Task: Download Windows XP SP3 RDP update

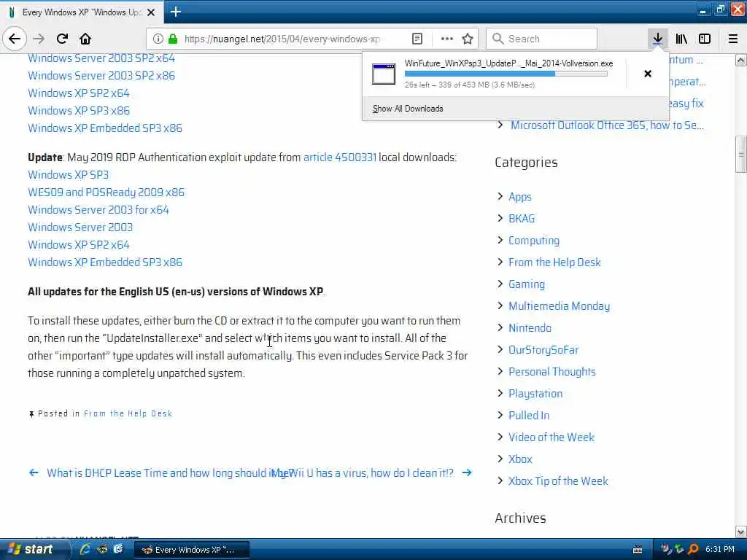Action: (68, 175)
